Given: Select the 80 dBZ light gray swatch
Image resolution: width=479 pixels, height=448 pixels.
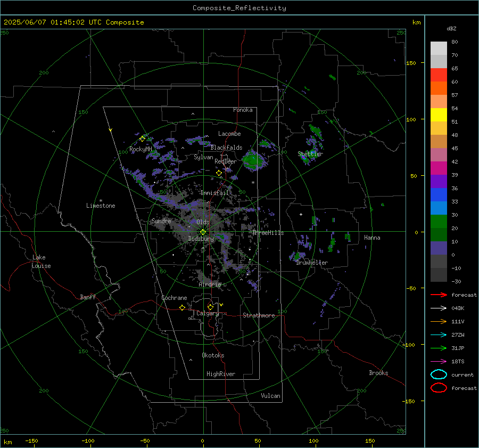Looking at the screenshot, I should pos(439,48).
